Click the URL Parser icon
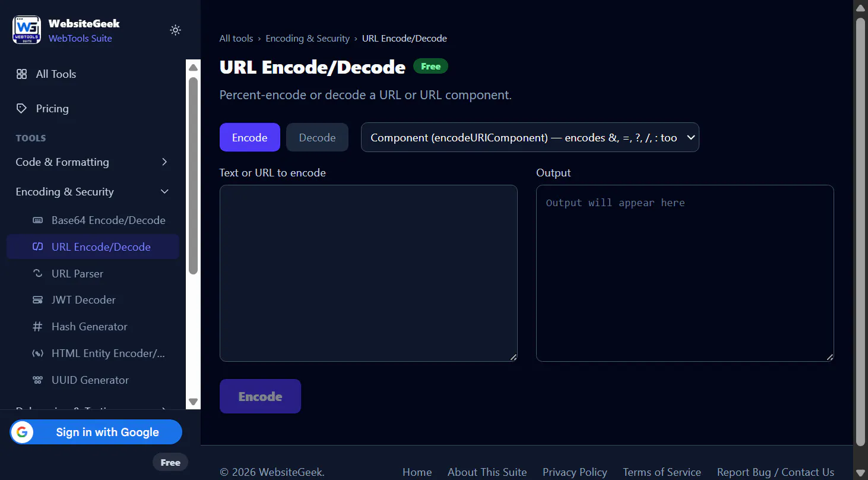The width and height of the screenshot is (868, 480). pyautogui.click(x=37, y=273)
